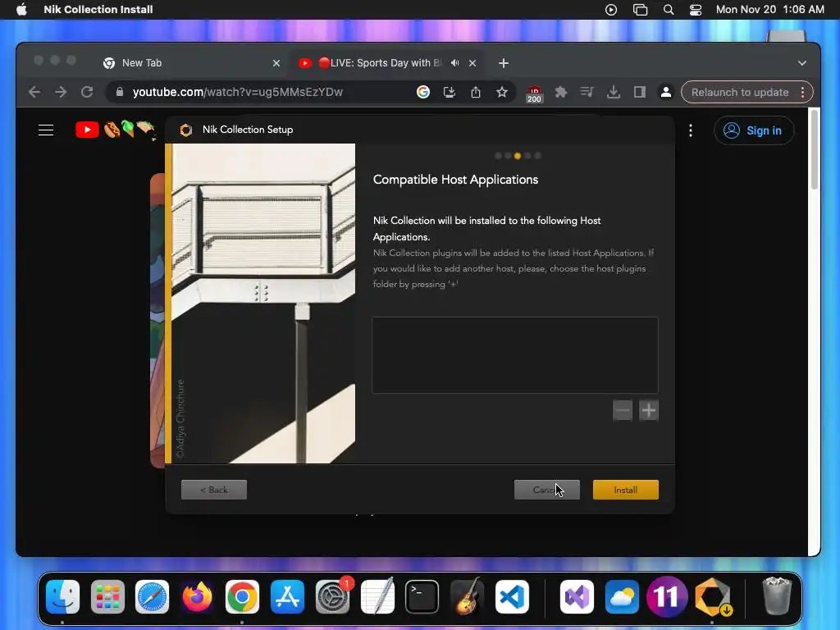Open Google Chrome from the Dock
This screenshot has width=840, height=630.
(242, 596)
